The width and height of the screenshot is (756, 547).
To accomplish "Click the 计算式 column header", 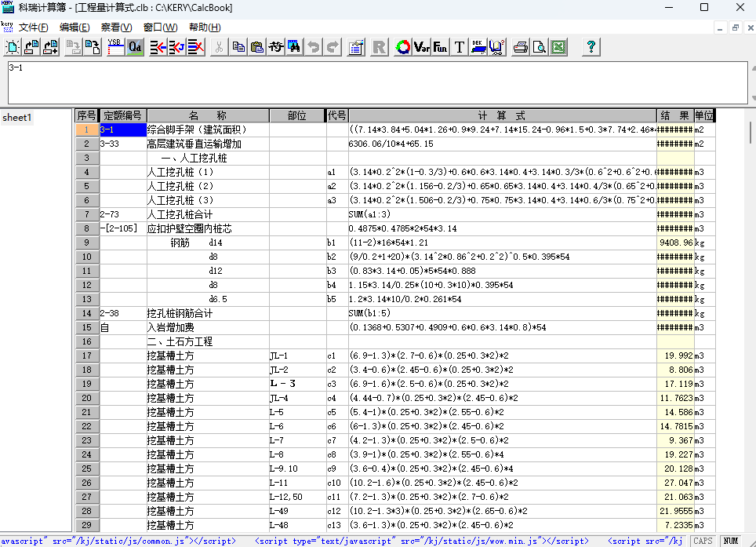I will tap(502, 115).
